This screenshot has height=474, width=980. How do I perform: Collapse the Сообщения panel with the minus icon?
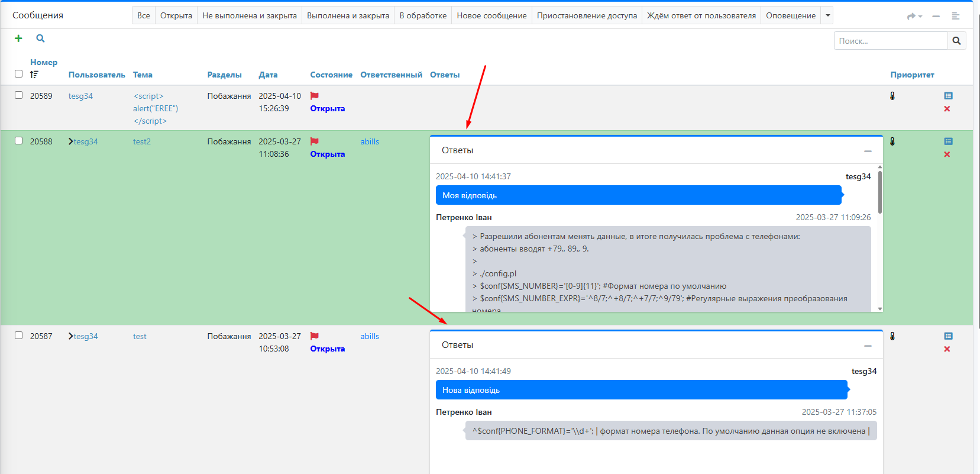[x=936, y=16]
